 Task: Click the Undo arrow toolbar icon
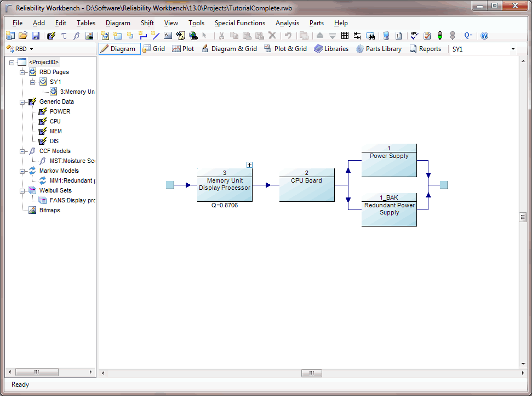point(287,36)
